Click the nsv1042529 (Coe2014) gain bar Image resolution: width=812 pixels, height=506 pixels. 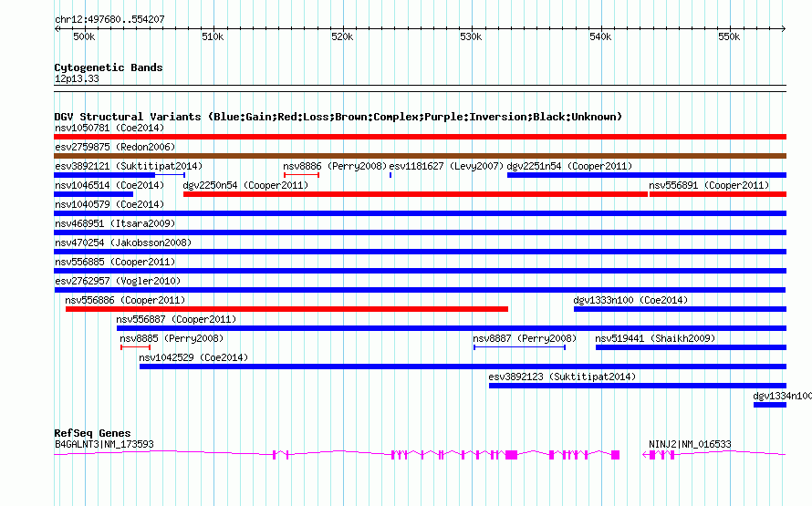coord(463,367)
